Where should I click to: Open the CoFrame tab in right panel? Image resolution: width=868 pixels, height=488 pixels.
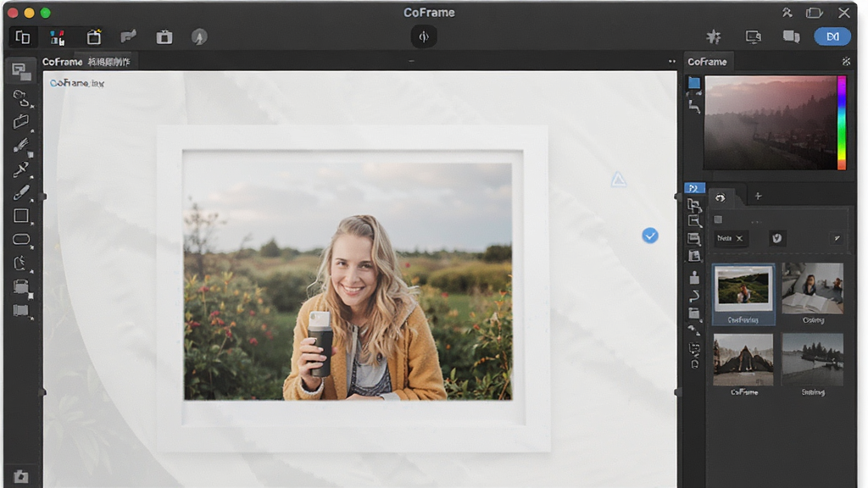pyautogui.click(x=707, y=62)
